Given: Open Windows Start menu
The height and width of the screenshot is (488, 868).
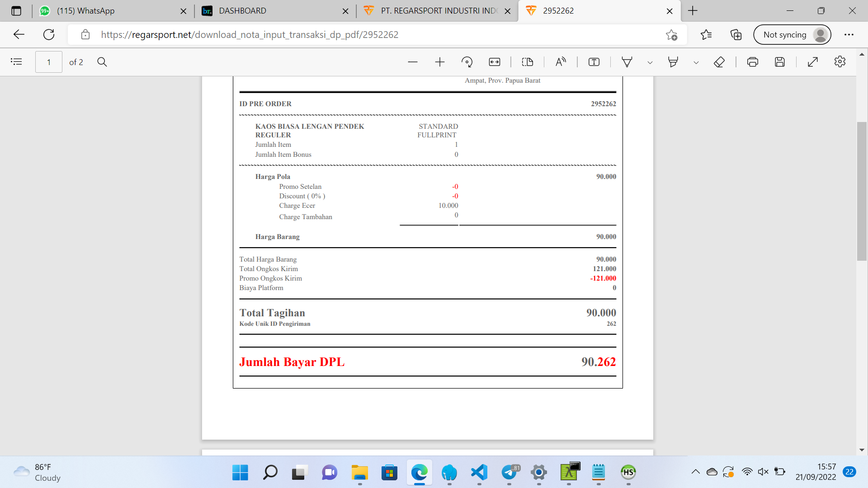Looking at the screenshot, I should click(x=240, y=473).
